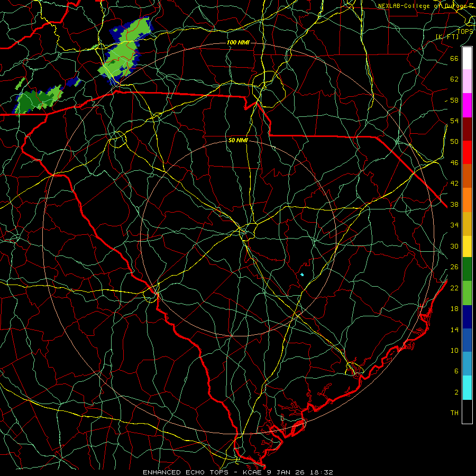Click the small cyan echo inside the 50 NMI ring
476x476 pixels.
pyautogui.click(x=302, y=274)
